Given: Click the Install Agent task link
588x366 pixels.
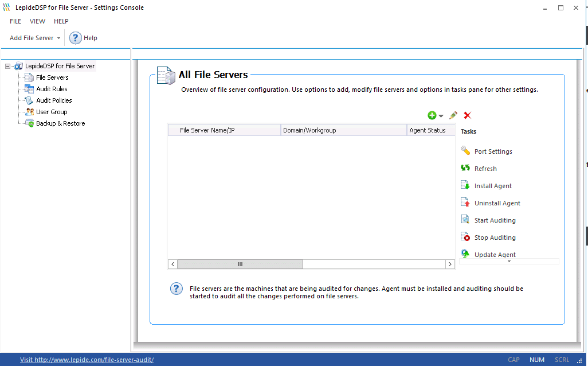Looking at the screenshot, I should 493,186.
